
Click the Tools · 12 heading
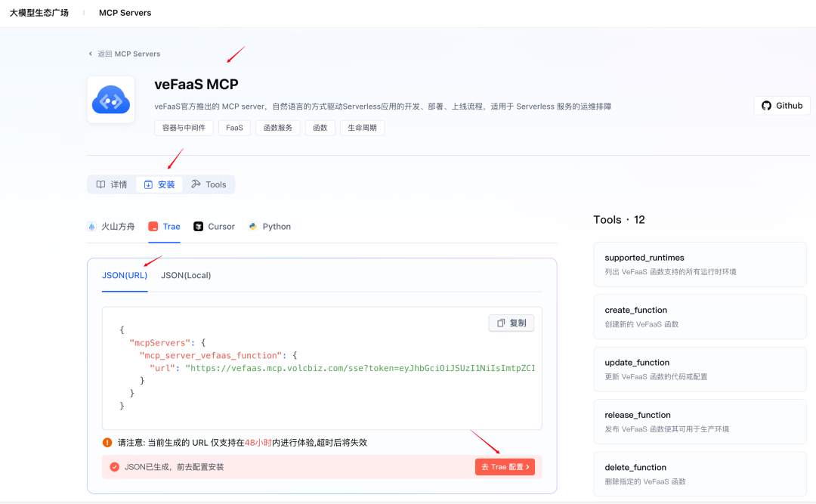(x=620, y=220)
